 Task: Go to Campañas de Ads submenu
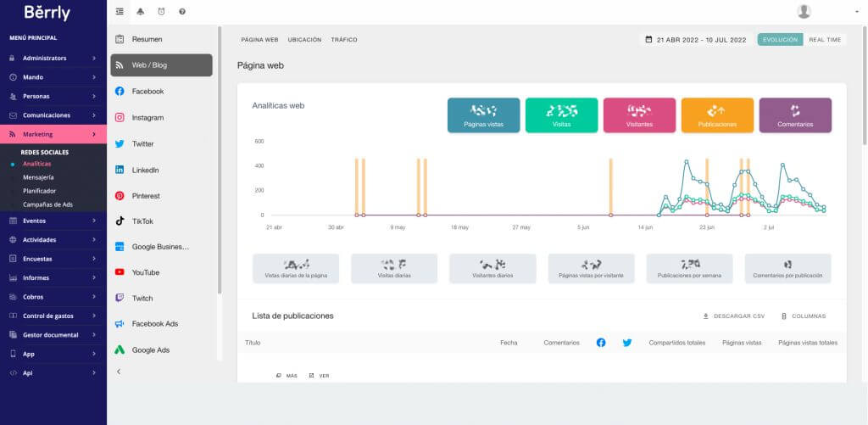tap(47, 204)
